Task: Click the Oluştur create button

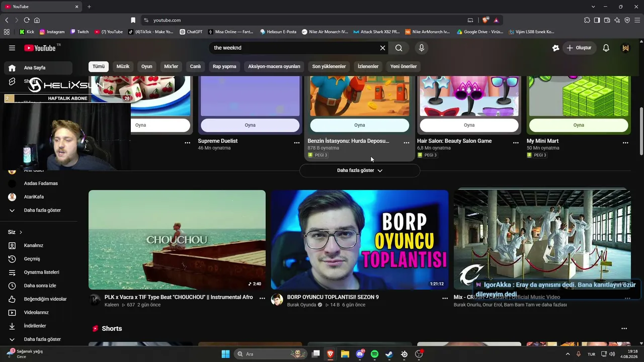Action: 579,48
